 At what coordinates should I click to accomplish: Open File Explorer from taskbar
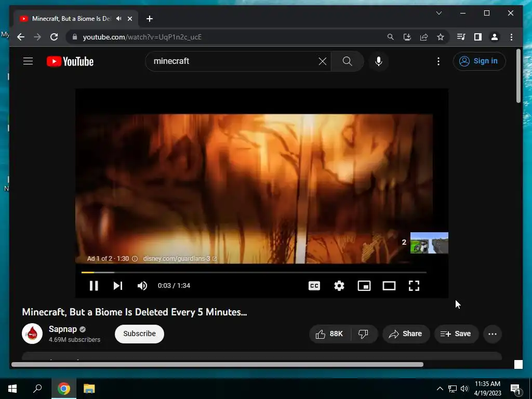coord(89,389)
